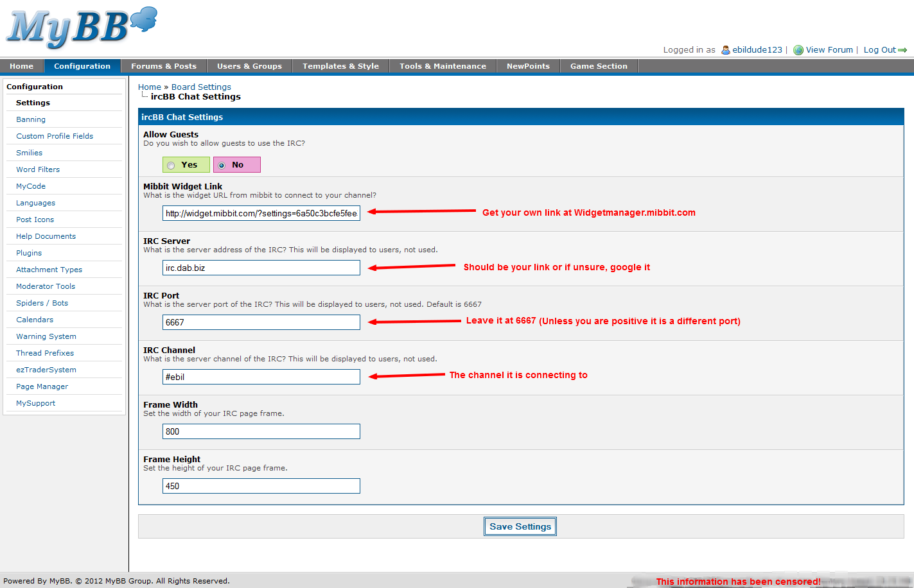Open Plugins in the sidebar
The width and height of the screenshot is (914, 588).
pos(29,253)
